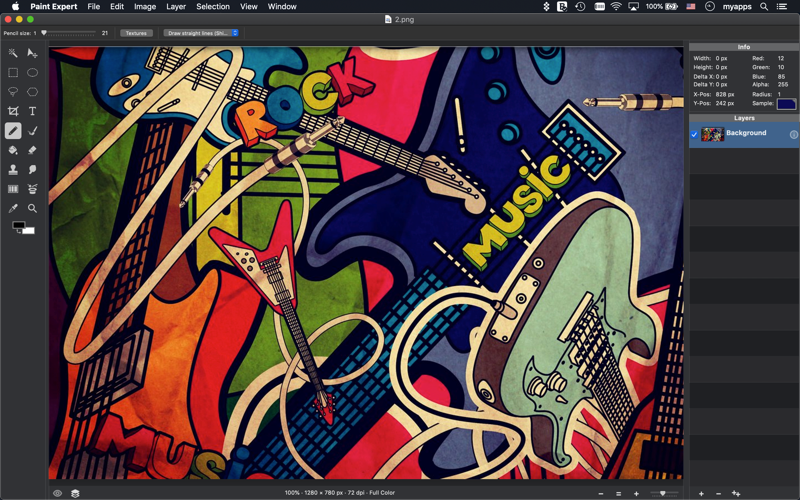Choose the Zoom magnifier tool
Viewport: 800px width, 500px height.
click(32, 208)
